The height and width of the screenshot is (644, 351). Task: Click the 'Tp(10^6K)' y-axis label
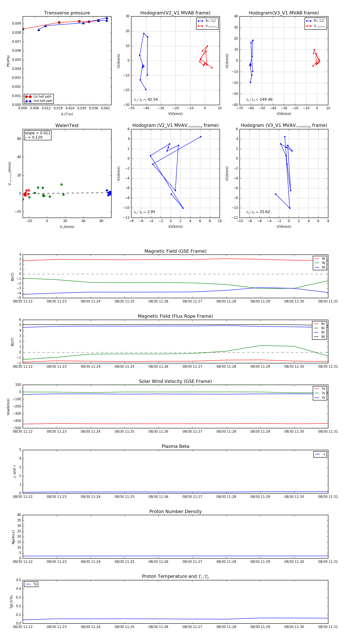(11, 602)
